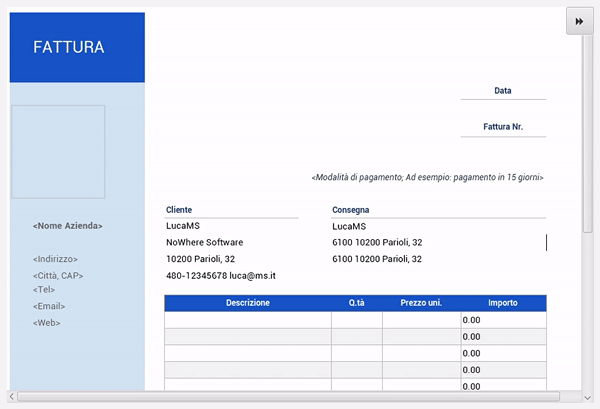This screenshot has height=409, width=600.
Task: Click the 480-12345678 luca@ms.it line
Action: (221, 275)
